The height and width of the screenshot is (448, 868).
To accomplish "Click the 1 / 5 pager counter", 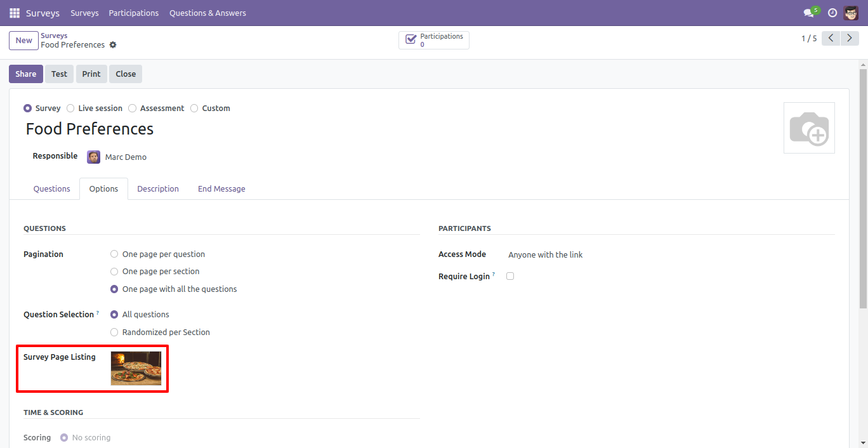I will pos(809,39).
